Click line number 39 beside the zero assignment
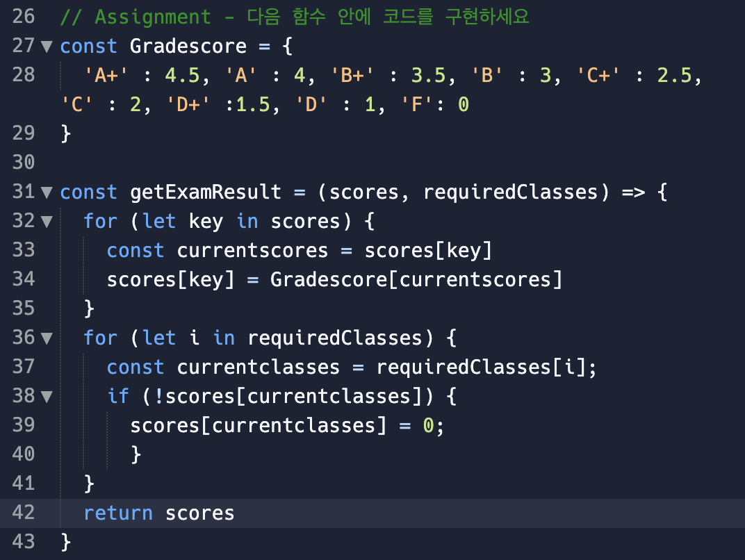Image resolution: width=745 pixels, height=560 pixels. [x=24, y=425]
